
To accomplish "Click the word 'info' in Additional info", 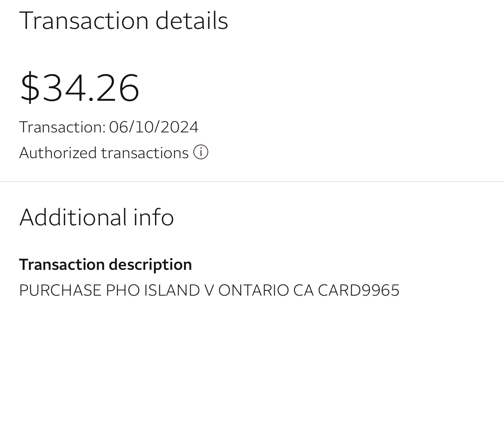I will [x=154, y=217].
